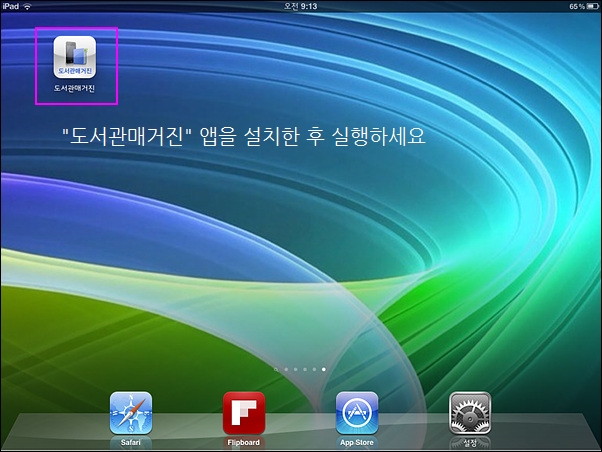
Task: Launch Safari from the dock
Action: click(131, 413)
